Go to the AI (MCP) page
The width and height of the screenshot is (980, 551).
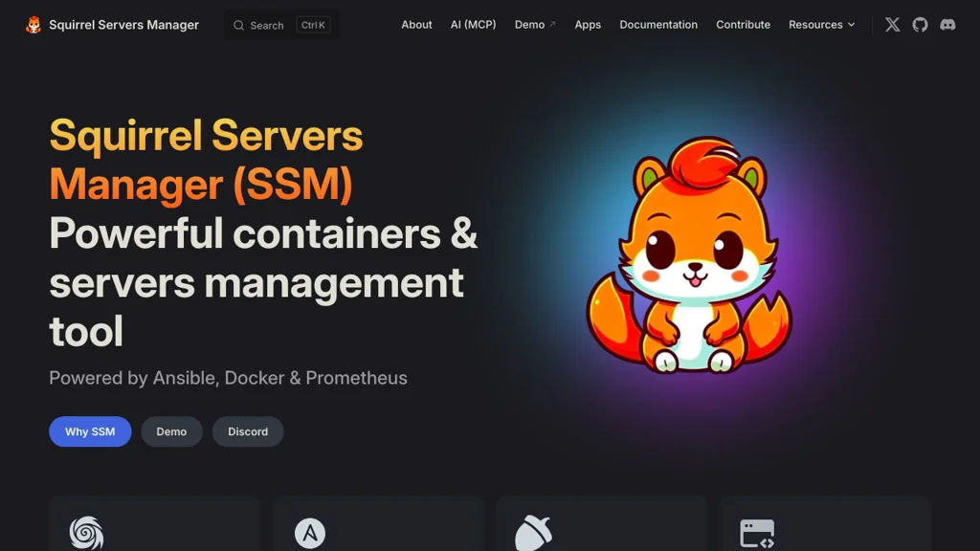click(x=473, y=25)
